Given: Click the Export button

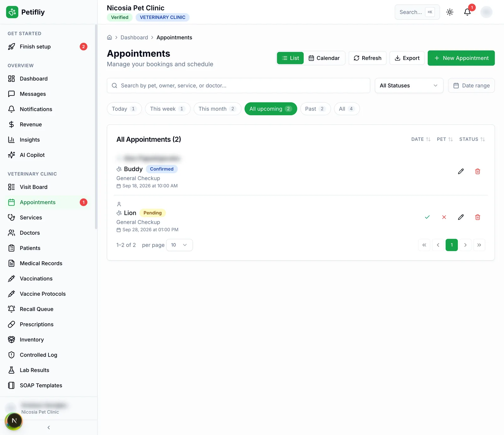Looking at the screenshot, I should tap(407, 58).
